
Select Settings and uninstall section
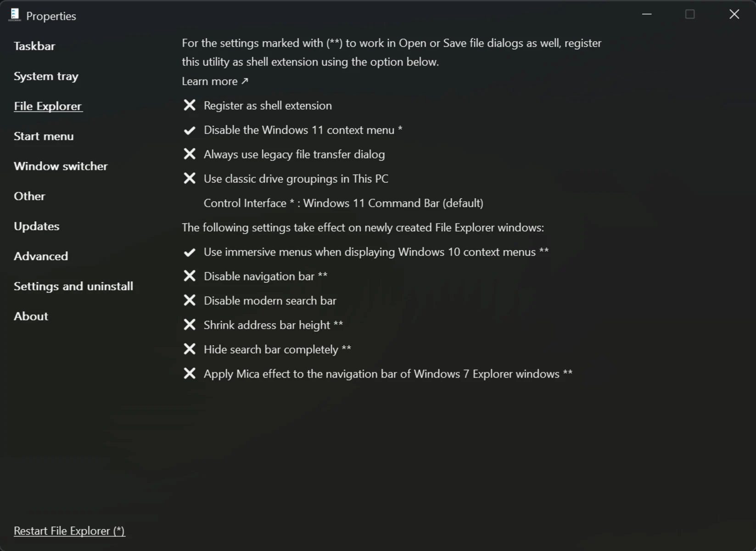73,286
